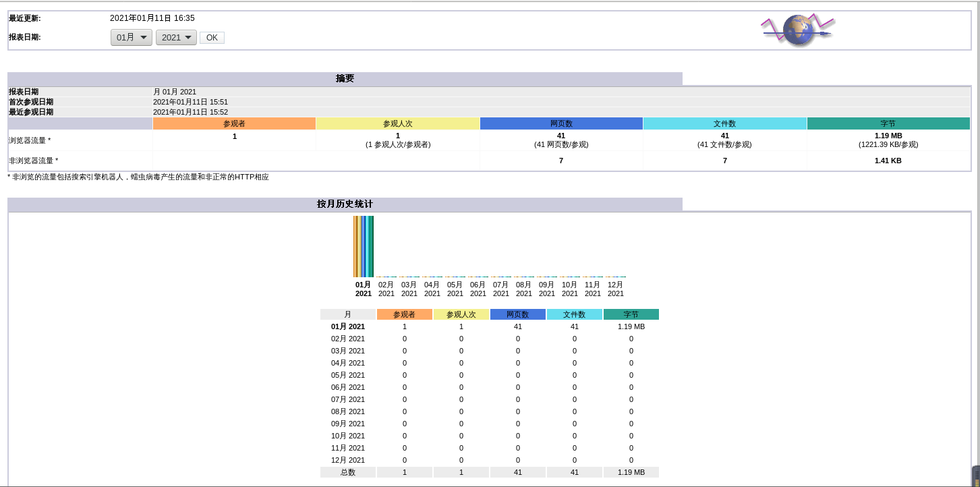Click the 最近参观日期 label
The width and height of the screenshot is (980, 487).
31,112
